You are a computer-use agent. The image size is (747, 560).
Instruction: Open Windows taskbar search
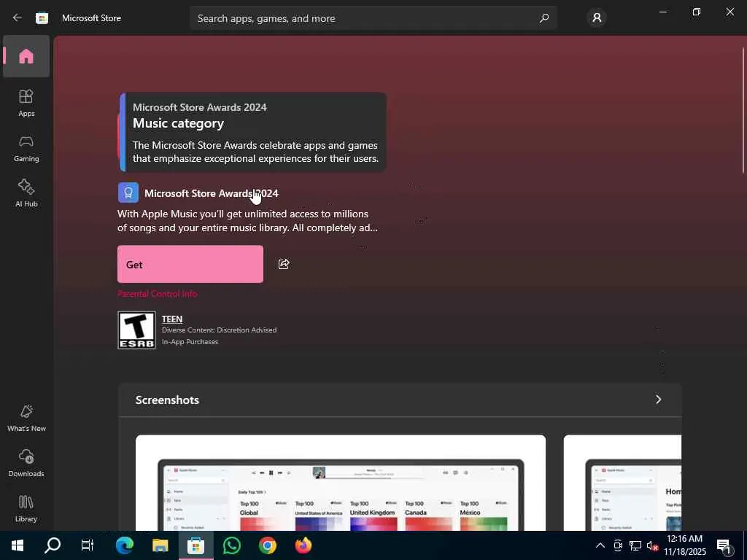tap(53, 545)
